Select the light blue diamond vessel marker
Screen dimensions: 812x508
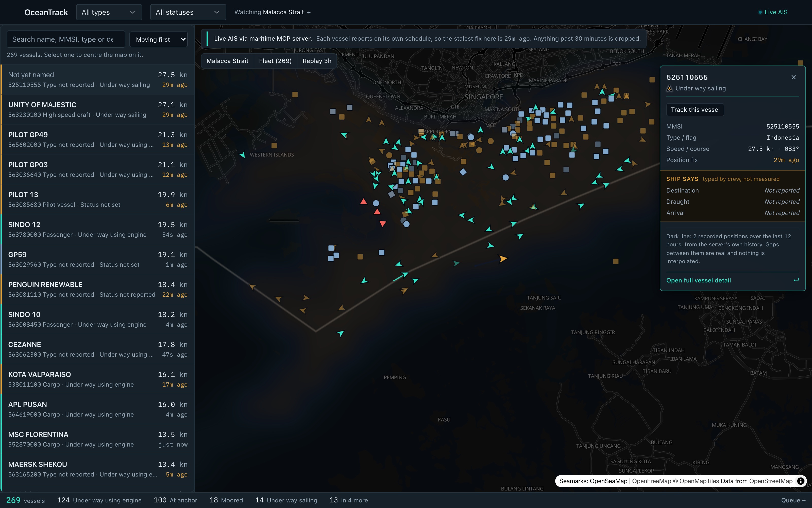(463, 172)
